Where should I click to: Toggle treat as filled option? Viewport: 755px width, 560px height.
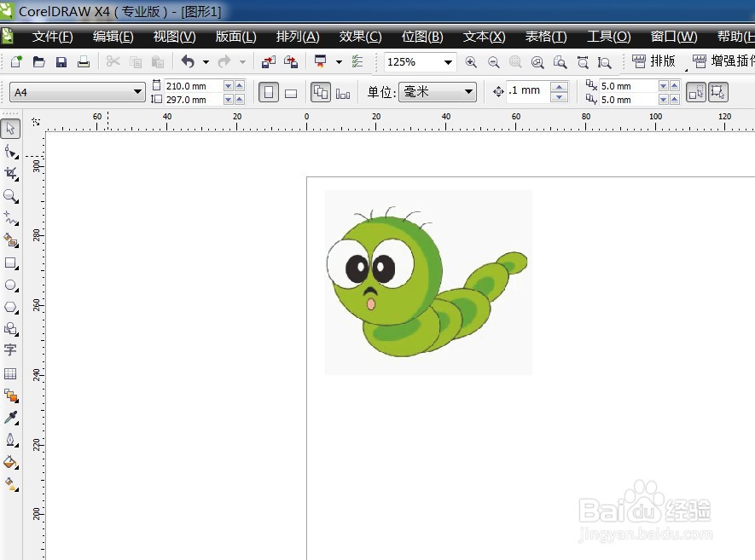[x=718, y=92]
